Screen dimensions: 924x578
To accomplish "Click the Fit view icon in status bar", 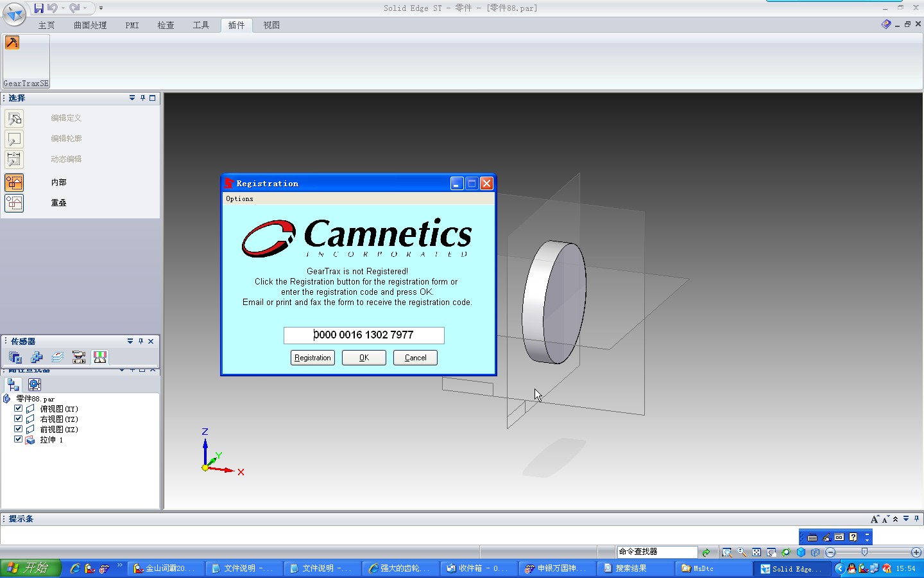I will (757, 552).
